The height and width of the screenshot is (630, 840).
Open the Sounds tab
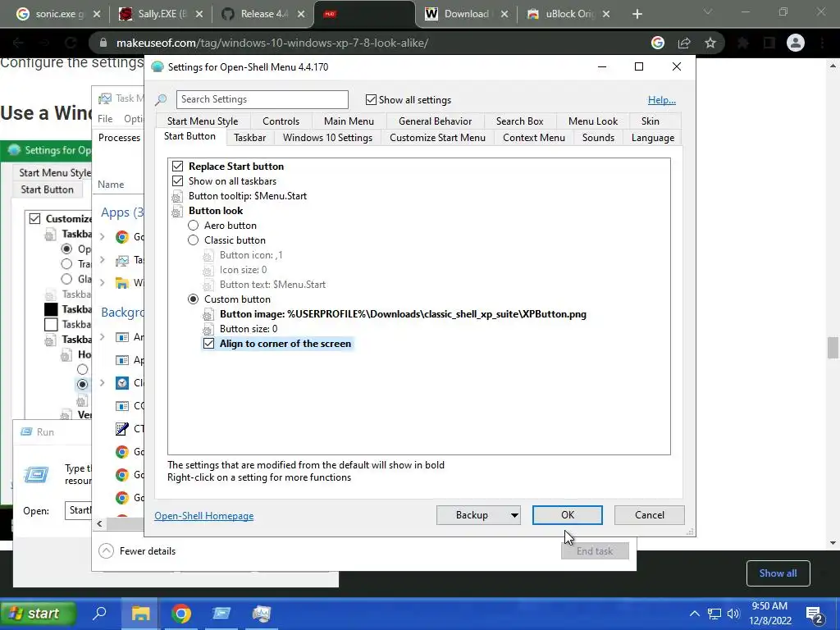[598, 138]
